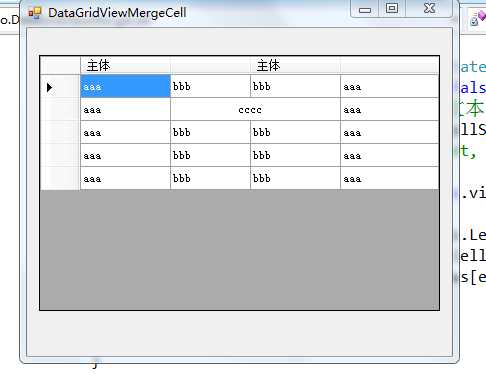Select last-row aaa cell in first column
This screenshot has width=486, height=374.
pyautogui.click(x=125, y=178)
